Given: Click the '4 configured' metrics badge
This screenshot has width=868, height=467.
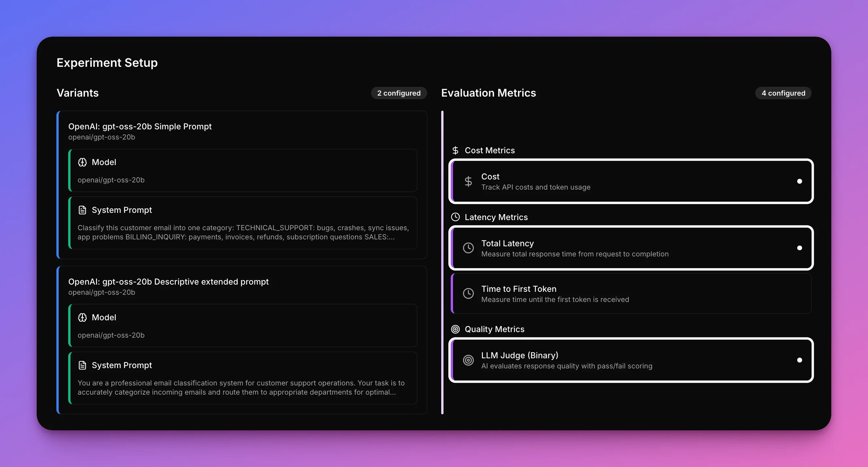Looking at the screenshot, I should pyautogui.click(x=783, y=93).
